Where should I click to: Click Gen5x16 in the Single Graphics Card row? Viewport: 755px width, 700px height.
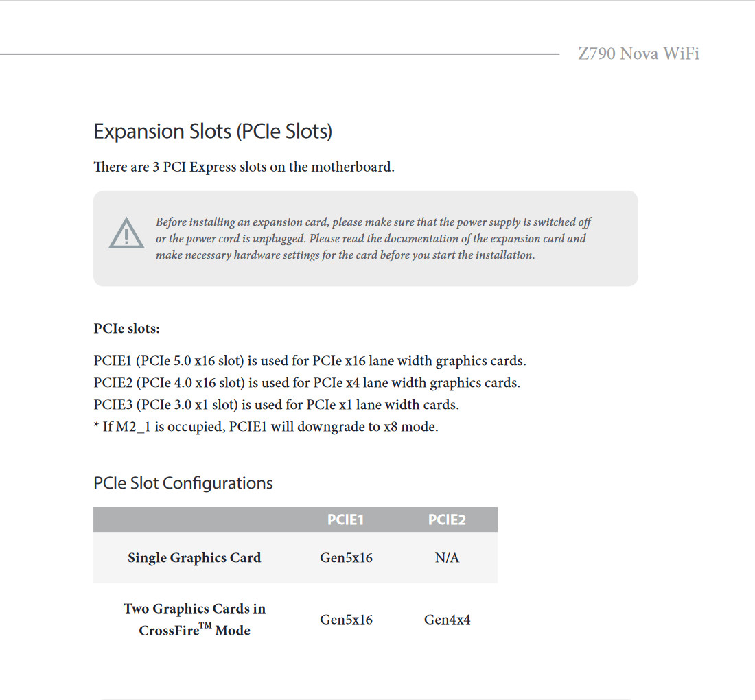tap(346, 558)
